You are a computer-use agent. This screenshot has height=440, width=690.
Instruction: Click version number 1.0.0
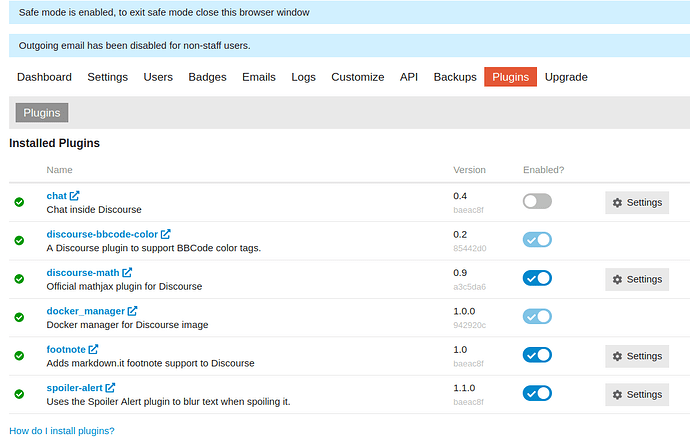click(x=464, y=311)
